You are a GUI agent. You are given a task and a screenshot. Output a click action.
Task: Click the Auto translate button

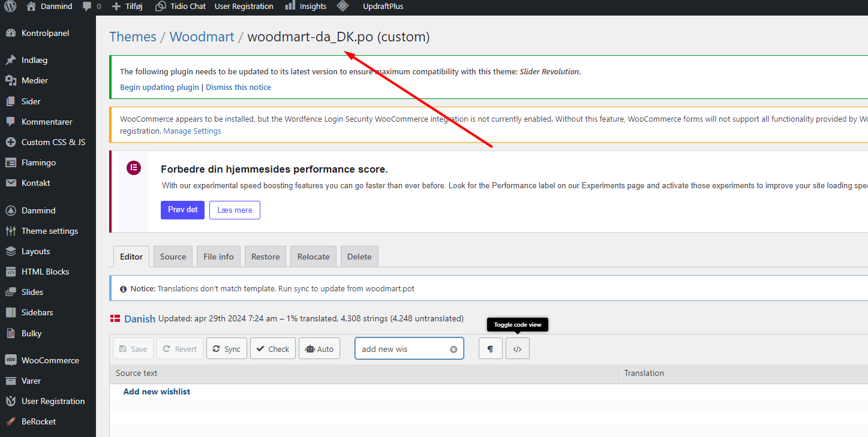pyautogui.click(x=320, y=349)
